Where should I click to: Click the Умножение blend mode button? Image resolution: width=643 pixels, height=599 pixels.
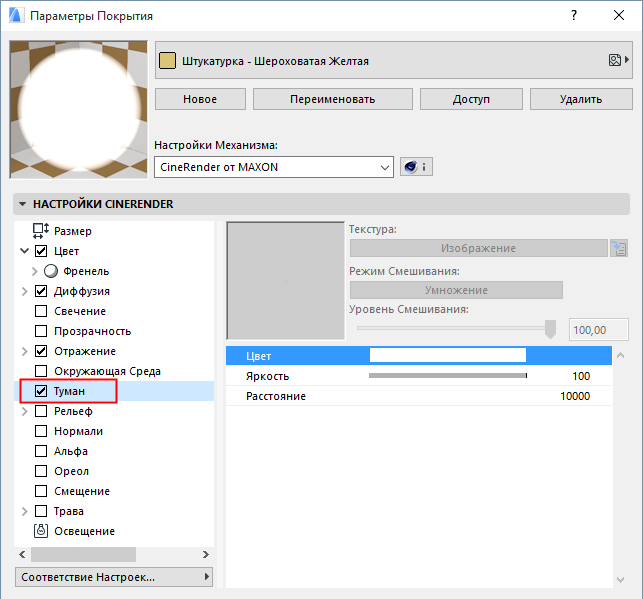(456, 290)
